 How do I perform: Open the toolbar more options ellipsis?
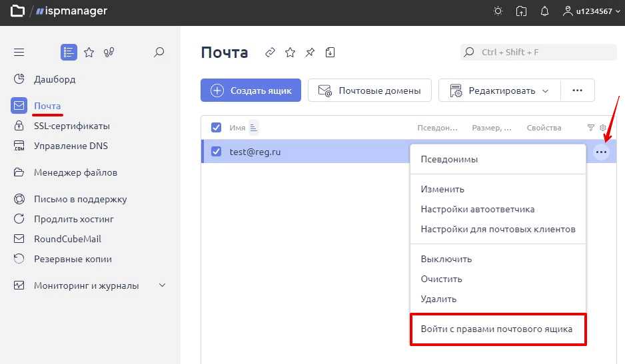(578, 91)
